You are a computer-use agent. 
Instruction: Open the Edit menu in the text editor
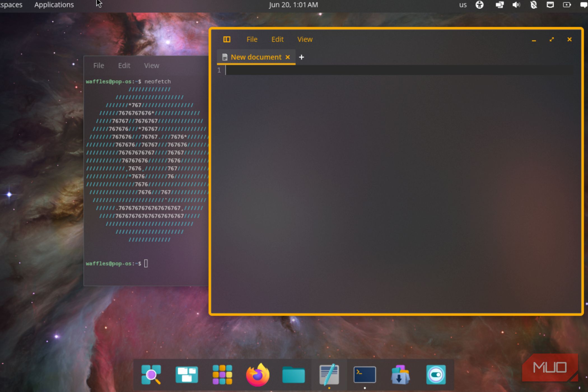(x=277, y=39)
